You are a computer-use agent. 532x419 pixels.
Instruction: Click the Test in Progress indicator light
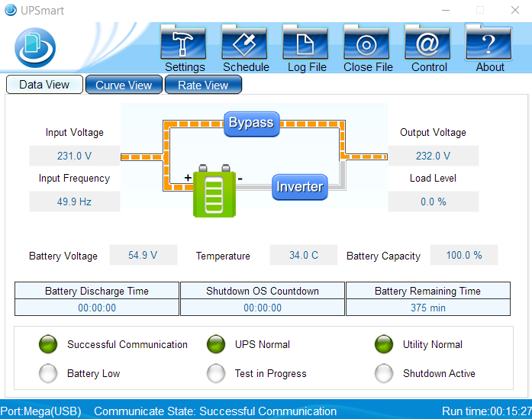216,373
